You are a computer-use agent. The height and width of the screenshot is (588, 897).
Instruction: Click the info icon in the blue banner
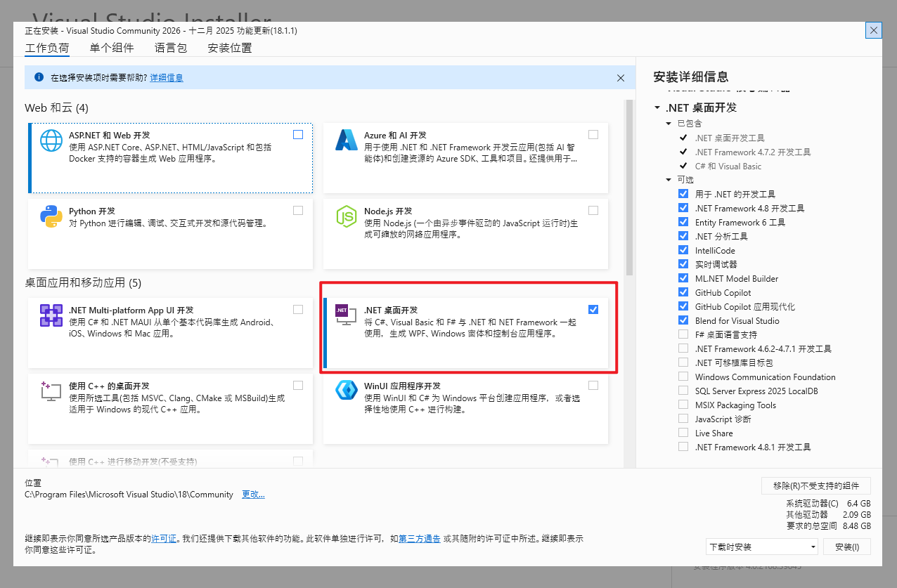tap(39, 77)
